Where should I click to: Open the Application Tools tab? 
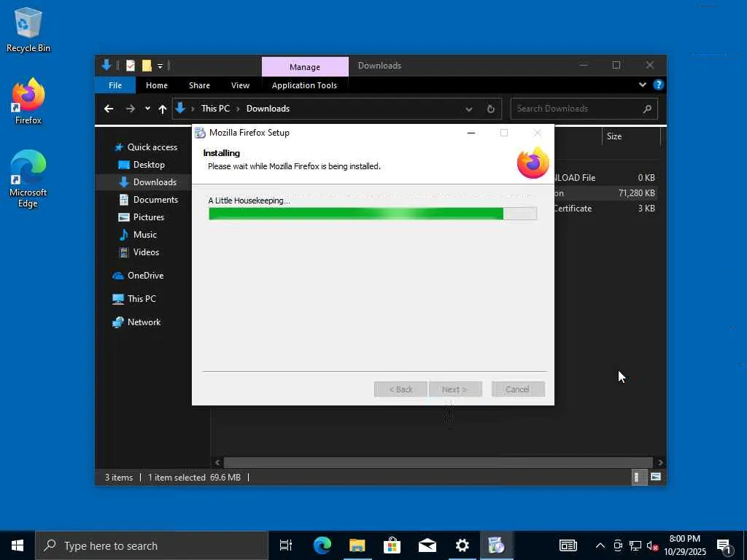[x=304, y=85]
